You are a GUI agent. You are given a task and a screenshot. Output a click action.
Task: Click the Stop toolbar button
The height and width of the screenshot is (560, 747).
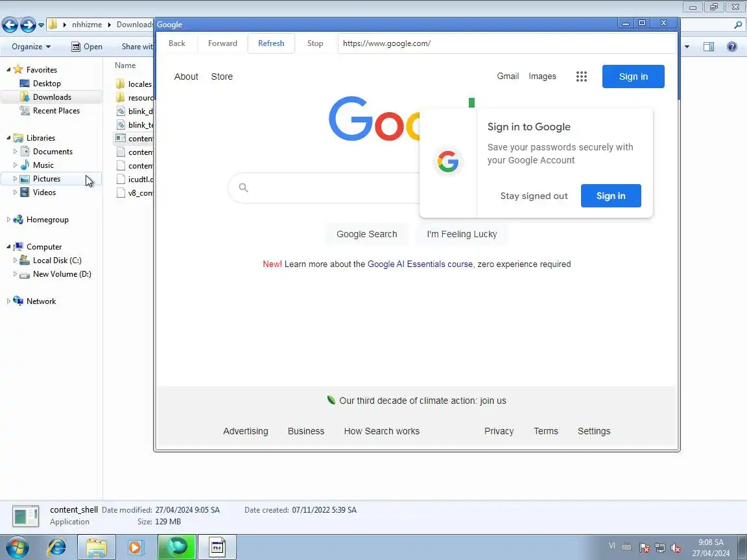315,43
